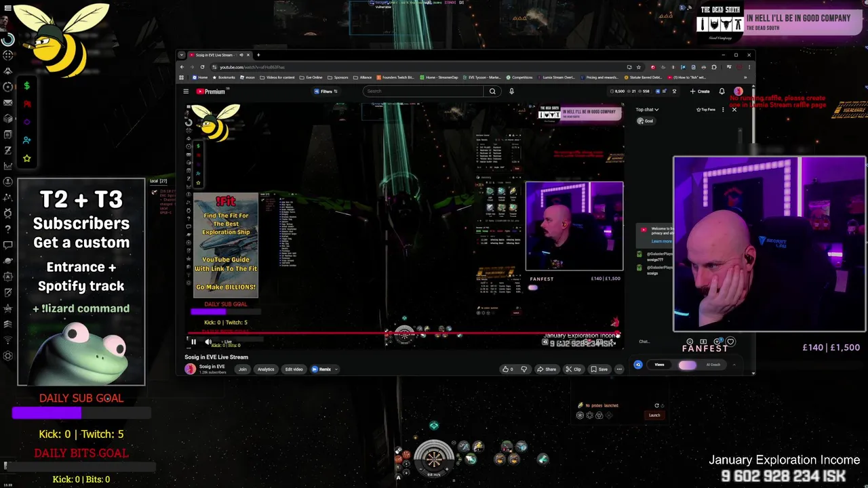Screen dimensions: 868x488
Task: Save video to a playlist
Action: coord(599,369)
